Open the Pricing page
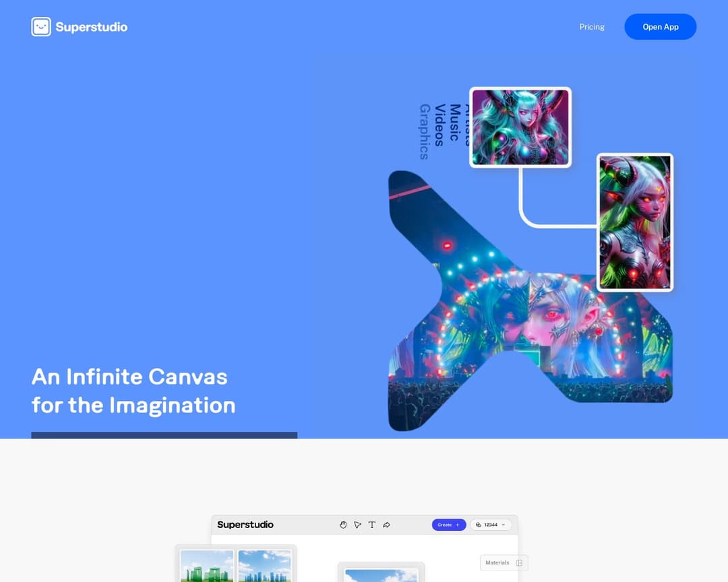The image size is (728, 582). (592, 27)
